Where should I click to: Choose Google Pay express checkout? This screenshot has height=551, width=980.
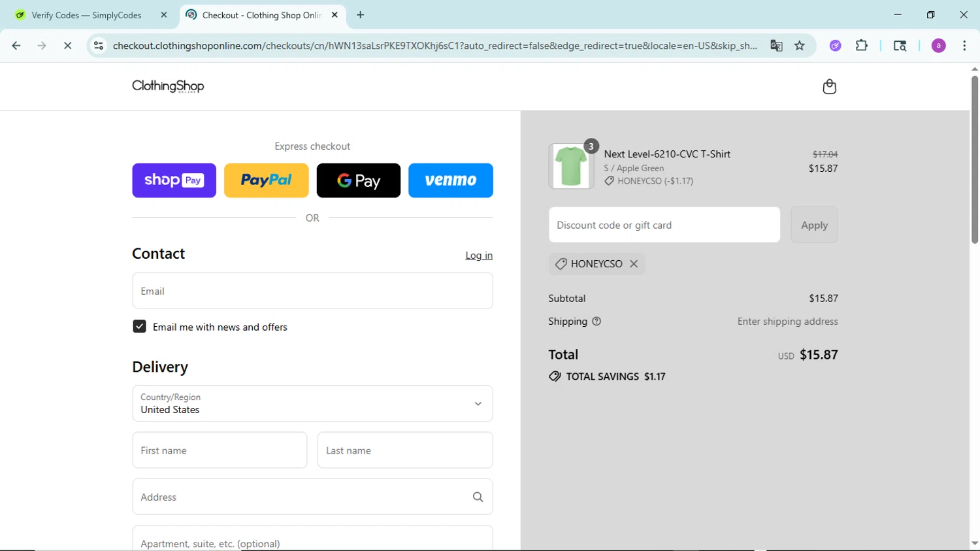click(x=358, y=180)
